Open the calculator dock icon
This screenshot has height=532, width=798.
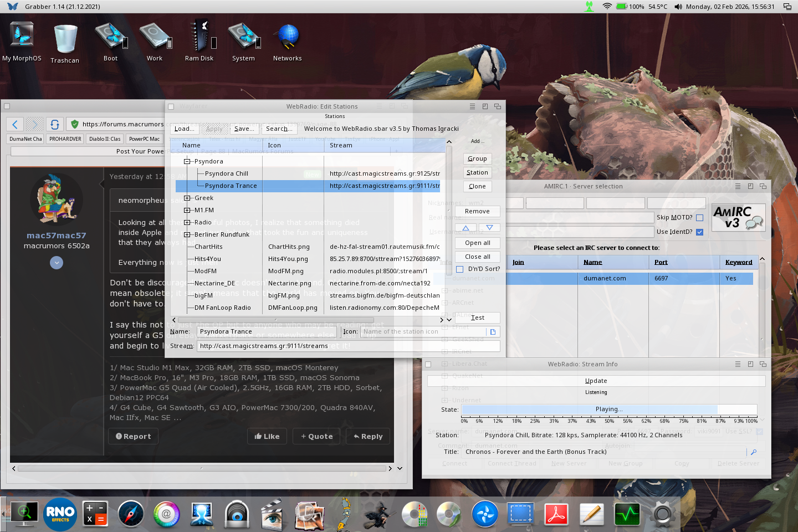click(x=95, y=514)
